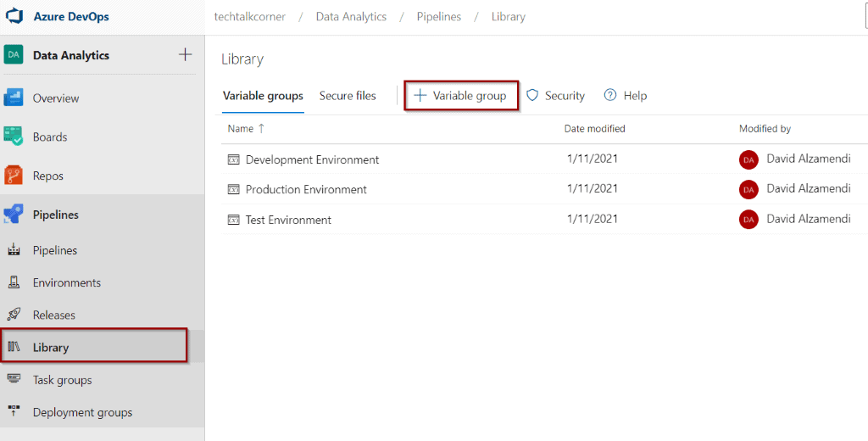Select the Variable groups tab
This screenshot has height=441, width=868.
click(x=263, y=96)
